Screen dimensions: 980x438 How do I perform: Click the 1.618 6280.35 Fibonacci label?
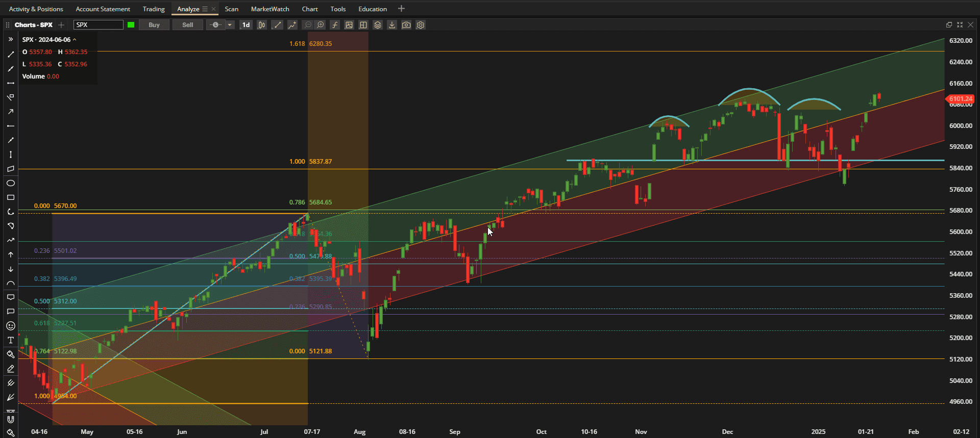(x=310, y=44)
